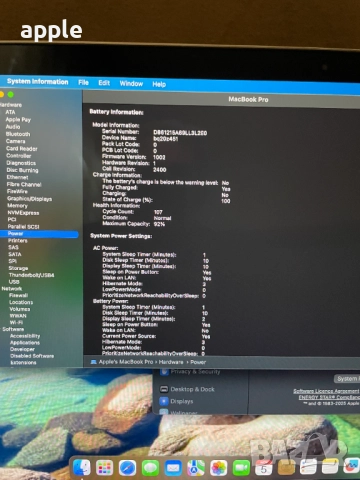Select WWAN under Network
The width and height of the screenshot is (360, 480).
point(18,316)
